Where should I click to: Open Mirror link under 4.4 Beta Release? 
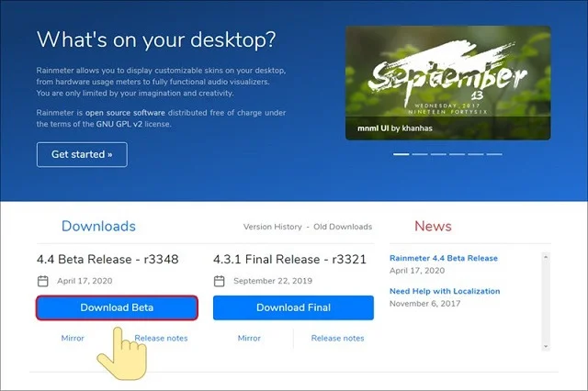pos(73,338)
